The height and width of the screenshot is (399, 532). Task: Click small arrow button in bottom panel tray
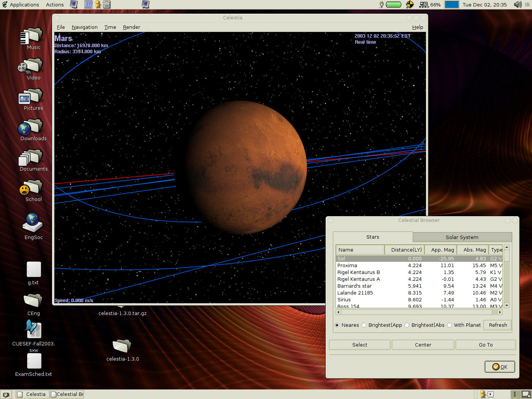(491, 394)
